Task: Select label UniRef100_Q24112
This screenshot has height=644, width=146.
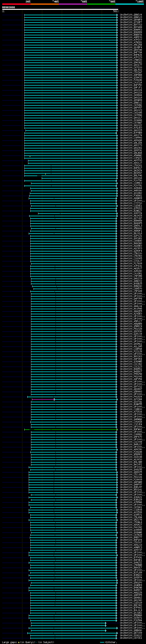Action: [x=131, y=635]
